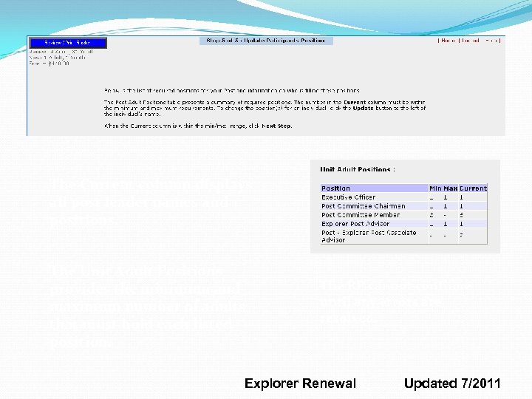Select the Explorer Post Advisor row label
Screen dimensions: 532x399
(355, 224)
